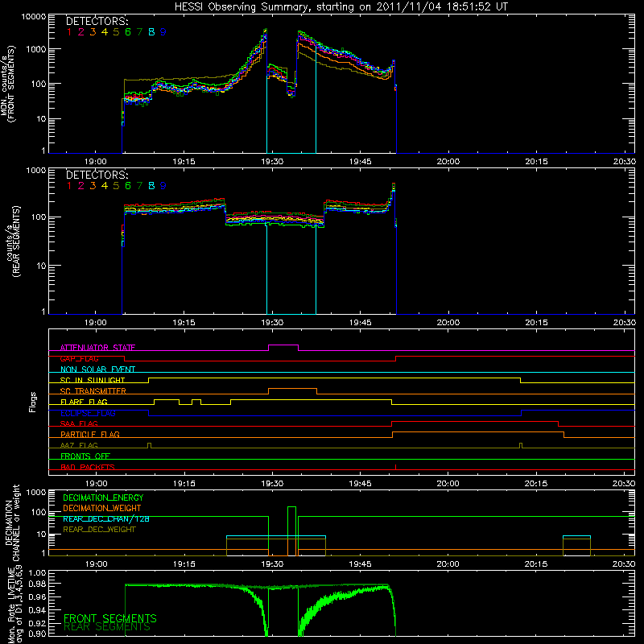644x644 pixels.
Task: Click dark green detector 7 in the front segments legend
Action: tap(139, 32)
